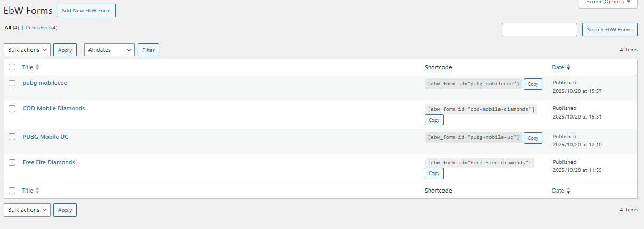
Task: Show the Published forms view
Action: click(37, 28)
